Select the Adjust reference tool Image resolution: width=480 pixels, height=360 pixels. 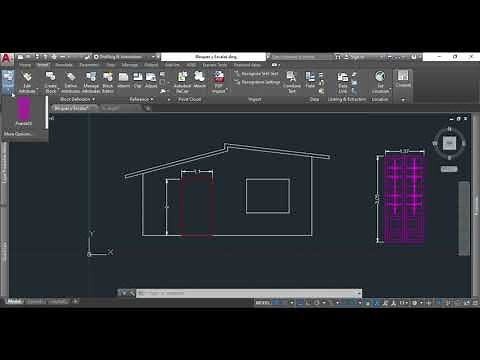[151, 81]
